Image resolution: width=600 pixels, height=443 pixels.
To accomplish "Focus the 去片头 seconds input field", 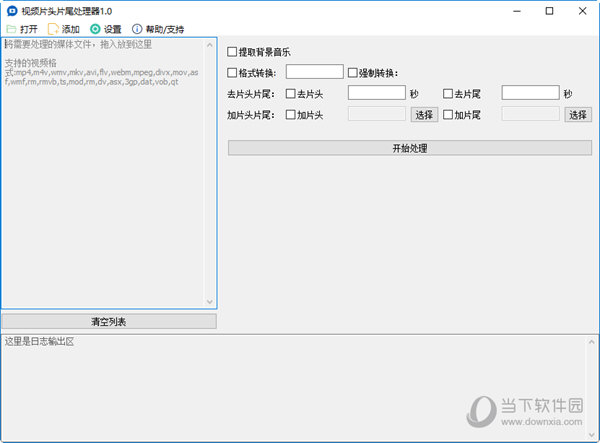I will coord(377,93).
